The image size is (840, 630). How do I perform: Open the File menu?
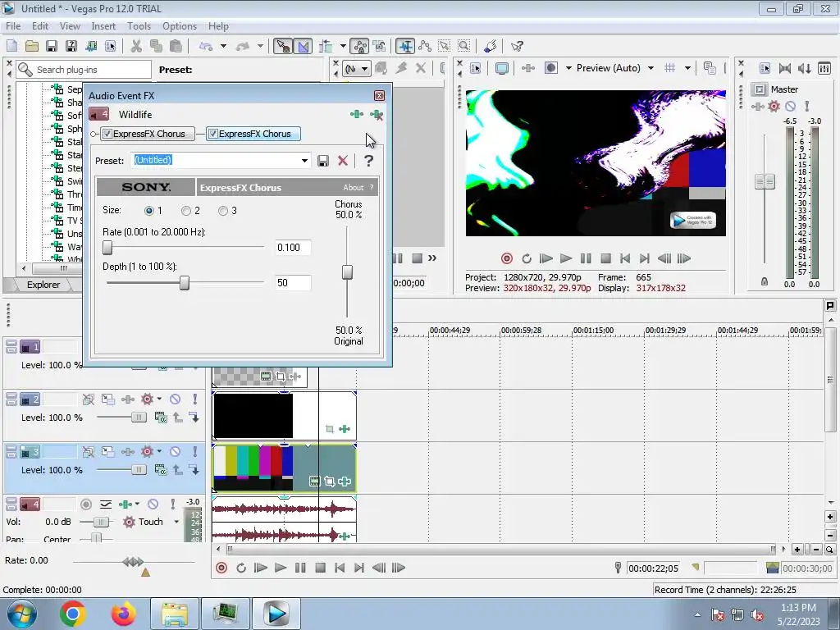tap(13, 26)
